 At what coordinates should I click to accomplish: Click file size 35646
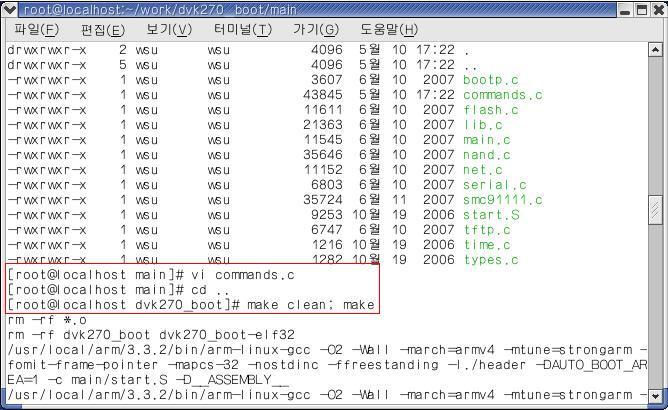pos(322,155)
